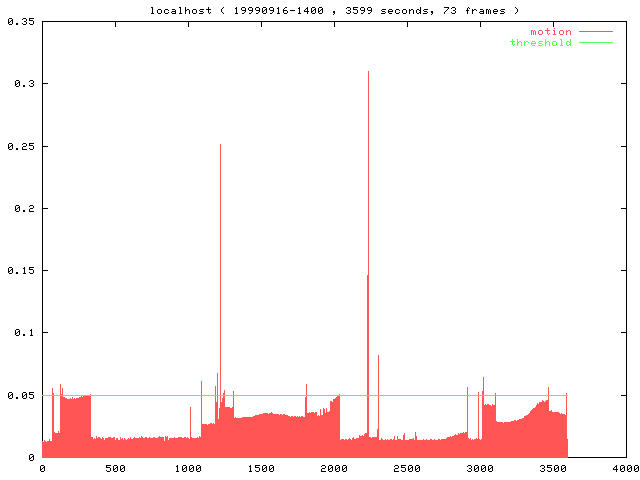Click the 0.15 y-axis tick label
The height and width of the screenshot is (480, 640).
coord(19,270)
